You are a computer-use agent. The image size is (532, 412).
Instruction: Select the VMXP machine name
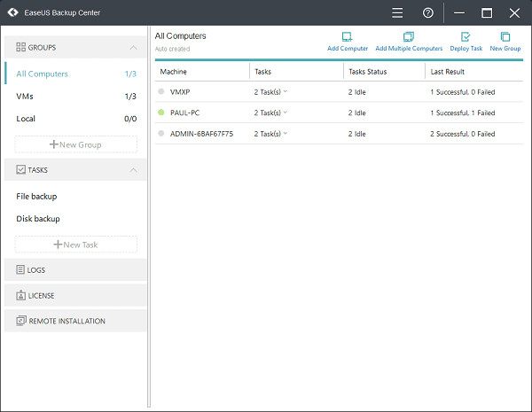click(180, 92)
